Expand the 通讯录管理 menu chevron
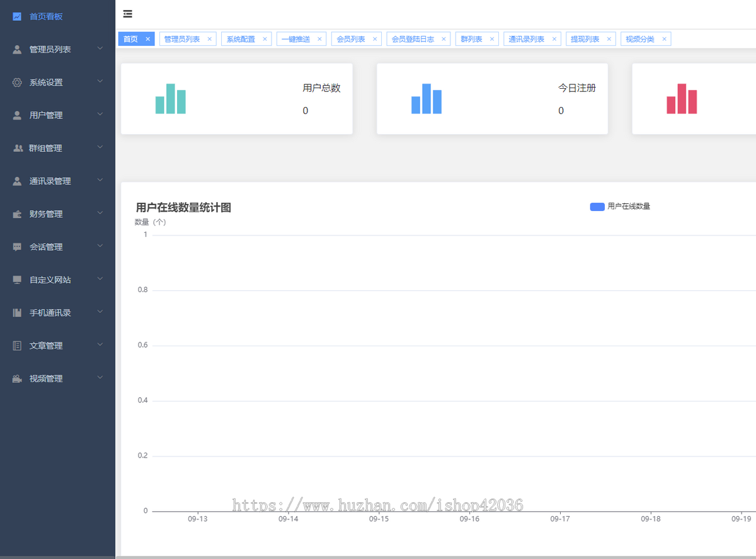Image resolution: width=756 pixels, height=559 pixels. tap(100, 179)
